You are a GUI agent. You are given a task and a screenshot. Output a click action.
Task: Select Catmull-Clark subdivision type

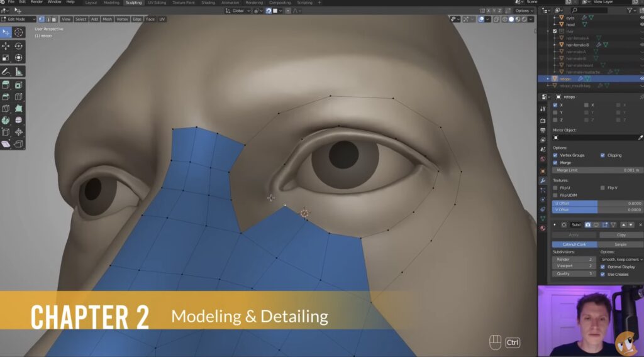(x=574, y=244)
